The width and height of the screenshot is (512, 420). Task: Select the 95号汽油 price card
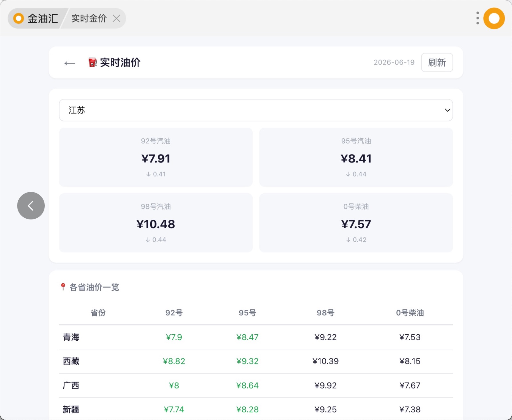[356, 157]
